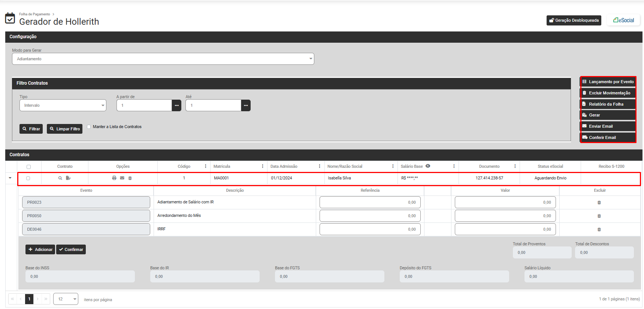The height and width of the screenshot is (309, 644).
Task: Go to next page arrow
Action: click(37, 299)
